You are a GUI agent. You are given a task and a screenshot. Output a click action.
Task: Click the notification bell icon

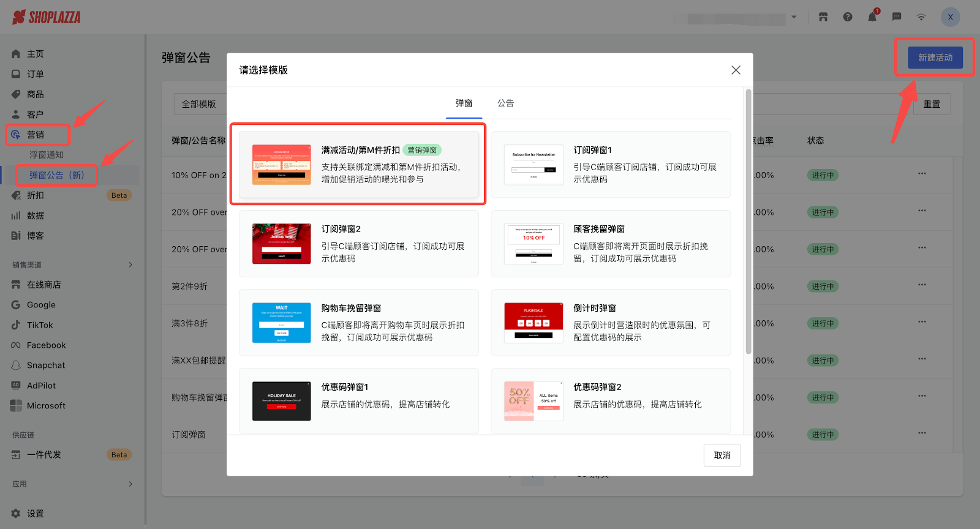872,17
